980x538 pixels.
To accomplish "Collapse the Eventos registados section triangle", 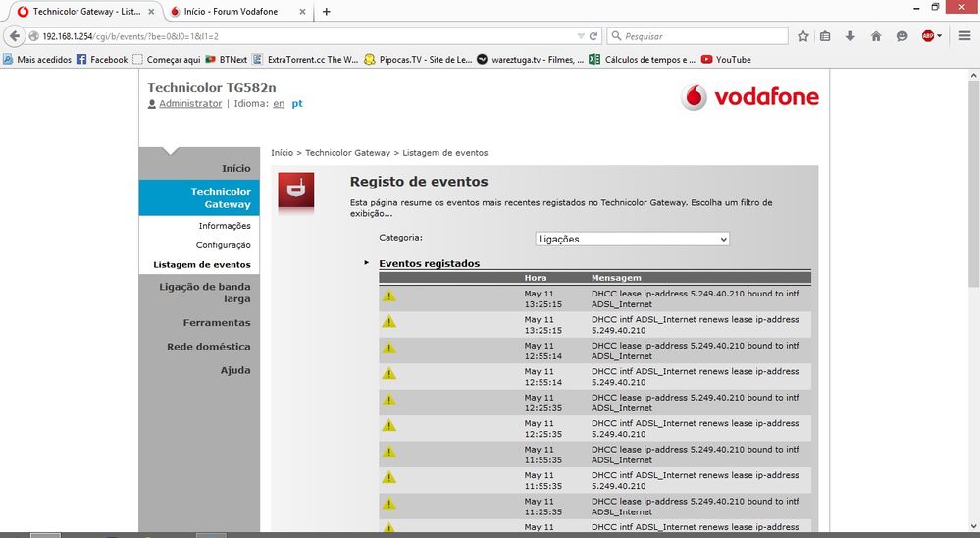I will coord(367,263).
